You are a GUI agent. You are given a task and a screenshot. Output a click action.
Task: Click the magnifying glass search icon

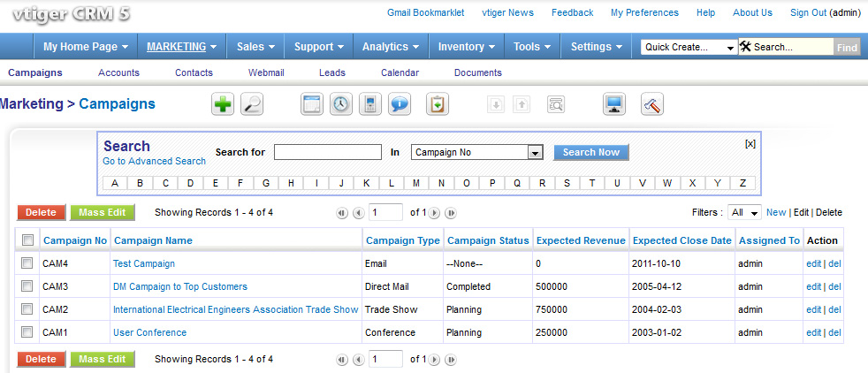coord(252,104)
